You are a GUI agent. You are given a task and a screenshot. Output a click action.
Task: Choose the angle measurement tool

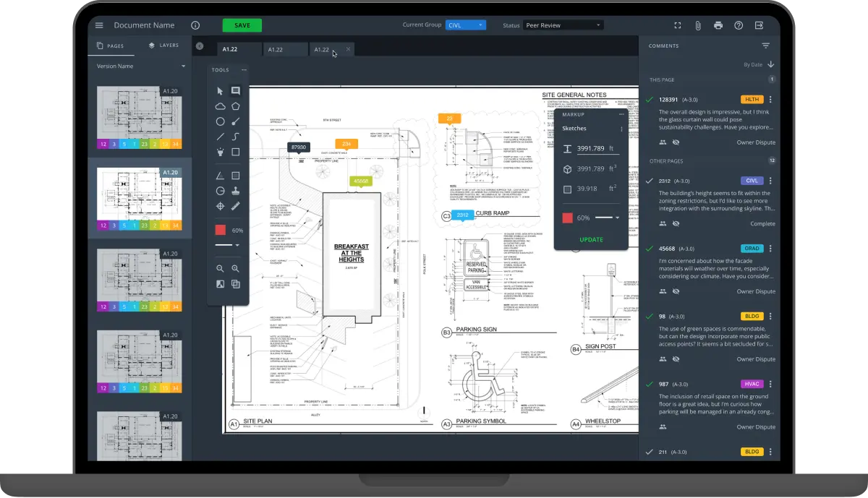tap(220, 176)
